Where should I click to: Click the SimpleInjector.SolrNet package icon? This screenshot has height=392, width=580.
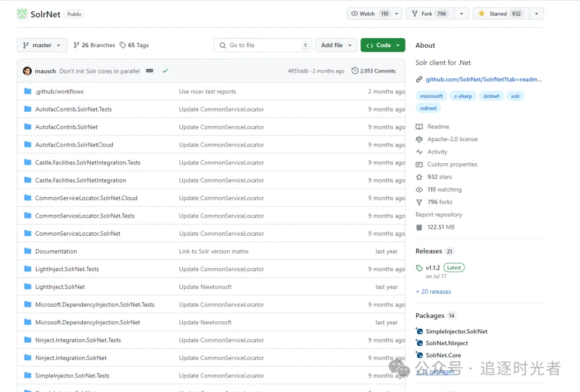pos(419,331)
